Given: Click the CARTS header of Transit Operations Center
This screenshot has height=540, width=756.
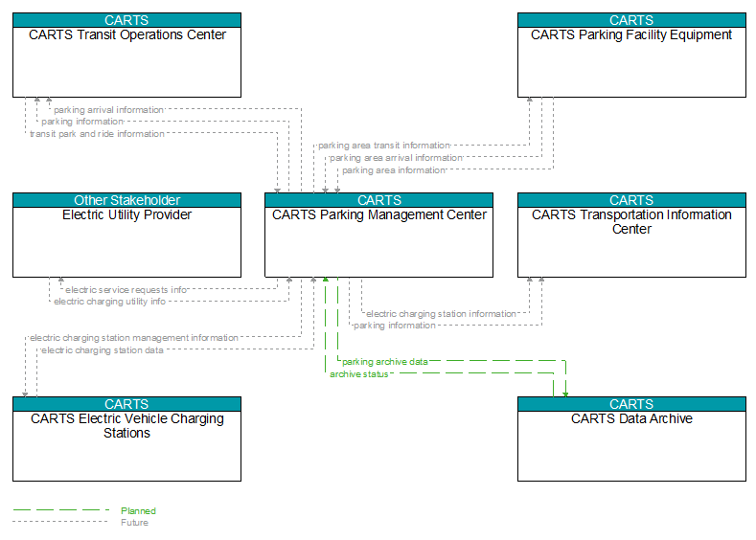Looking at the screenshot, I should (126, 20).
